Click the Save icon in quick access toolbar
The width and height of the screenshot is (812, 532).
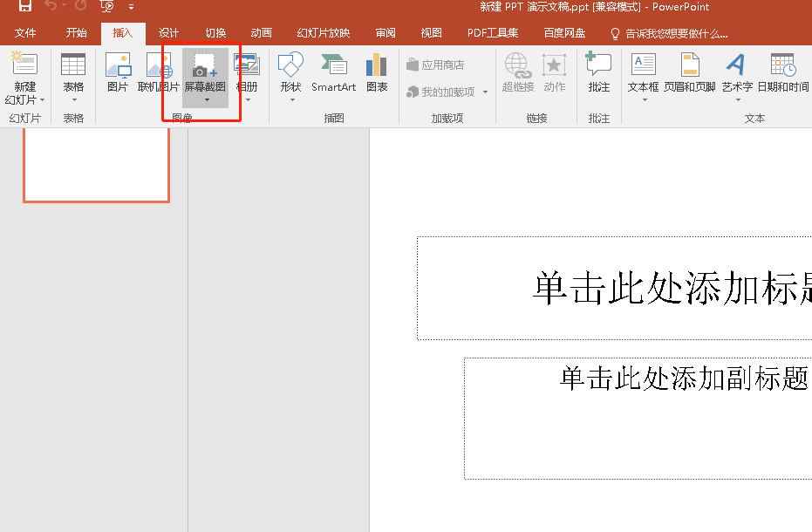(25, 7)
